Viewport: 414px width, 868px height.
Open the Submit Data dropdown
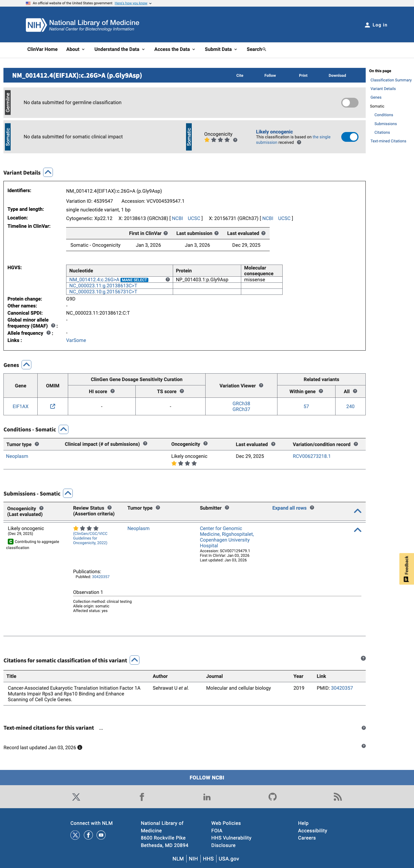(x=221, y=49)
